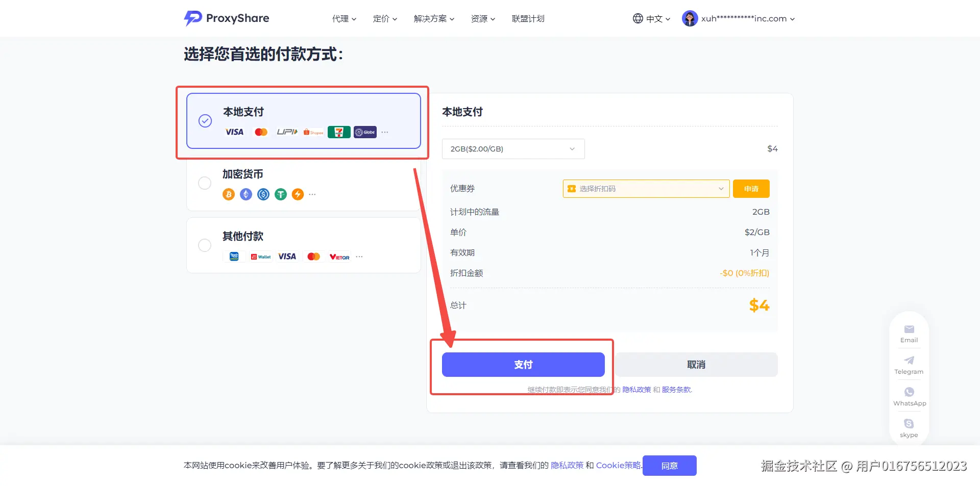Click the 加密货币 heading text
Image resolution: width=980 pixels, height=486 pixels.
click(x=243, y=174)
